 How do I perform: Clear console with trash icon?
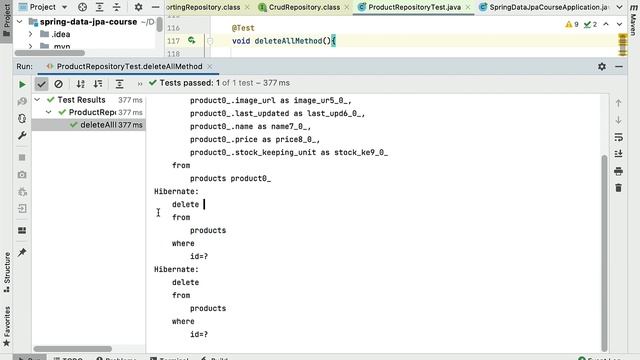pyautogui.click(x=618, y=188)
